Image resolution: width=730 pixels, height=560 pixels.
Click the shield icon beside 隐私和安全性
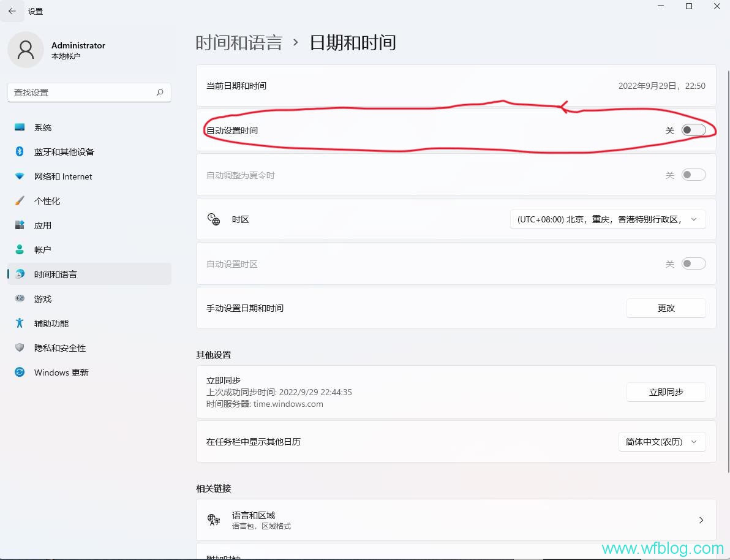coord(20,347)
